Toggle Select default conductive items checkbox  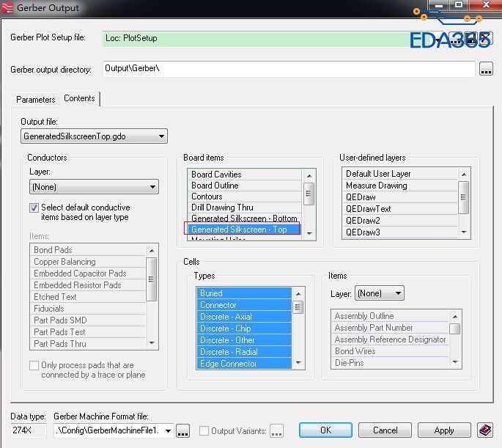(34, 208)
